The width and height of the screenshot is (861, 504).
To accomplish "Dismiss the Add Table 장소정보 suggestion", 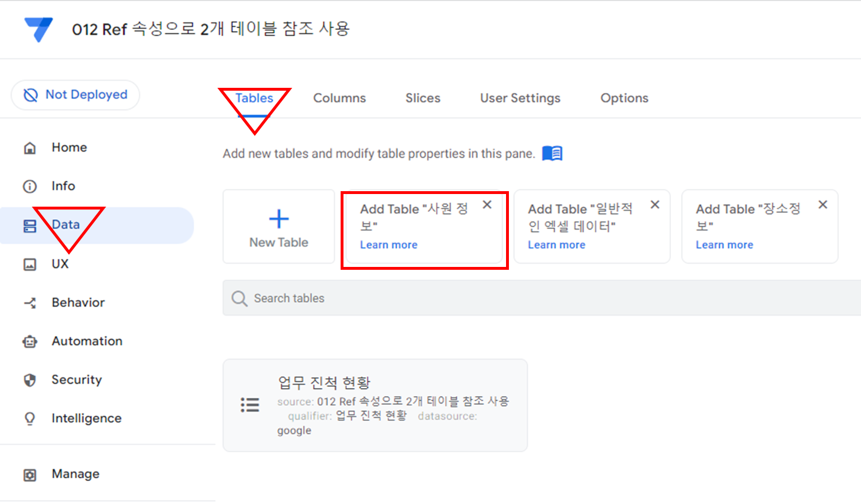I will (823, 204).
